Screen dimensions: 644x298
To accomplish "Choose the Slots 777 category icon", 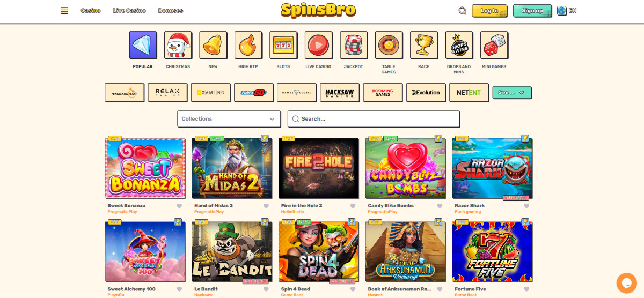I will click(283, 45).
